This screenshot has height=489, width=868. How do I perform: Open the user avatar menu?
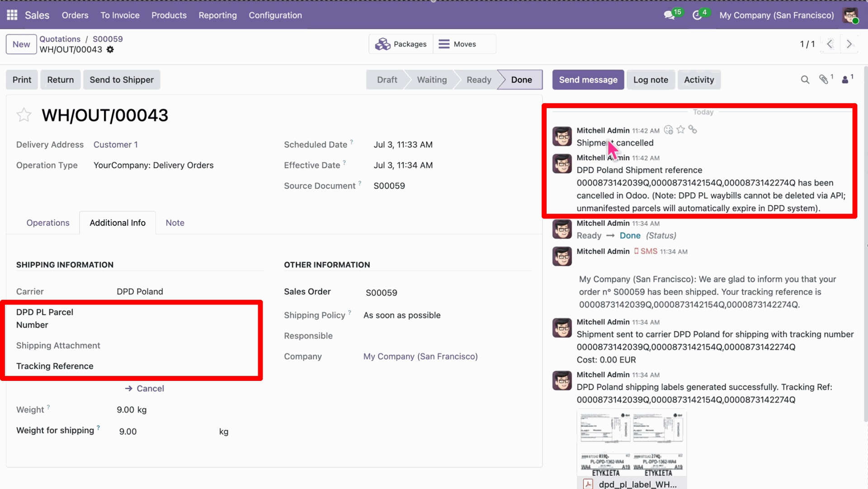point(850,15)
